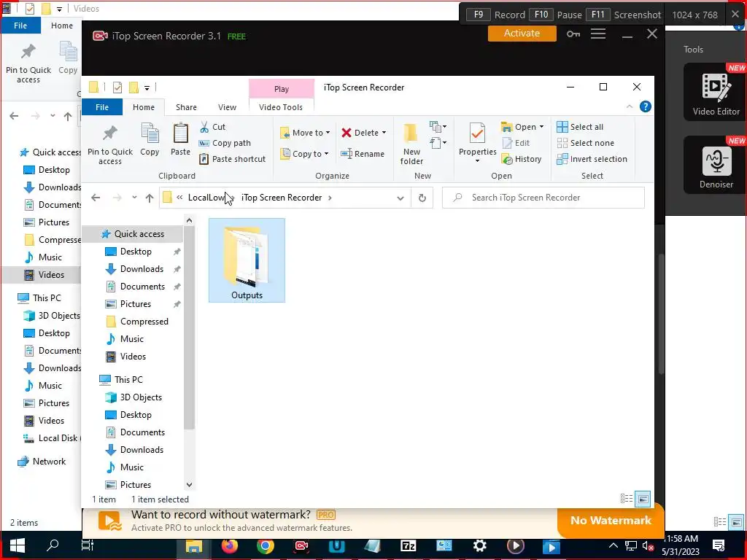
Task: Open recent locations dropdown in front Explorer
Action: pos(134,198)
